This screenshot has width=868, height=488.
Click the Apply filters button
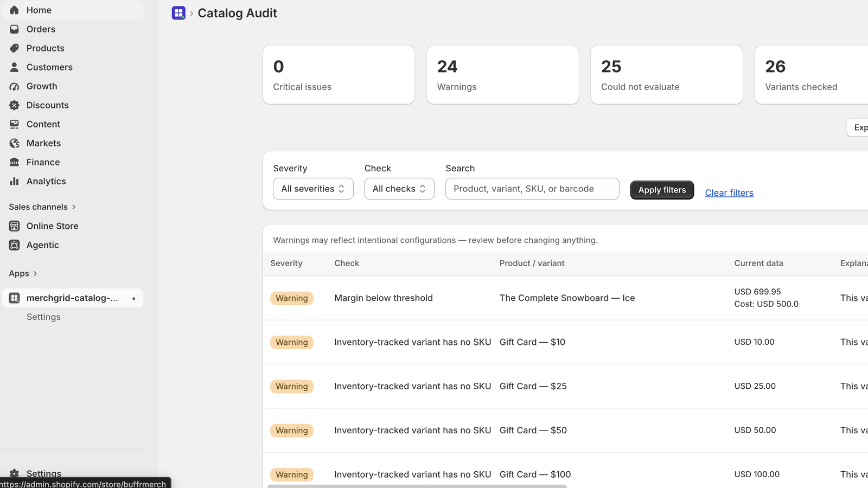point(662,190)
